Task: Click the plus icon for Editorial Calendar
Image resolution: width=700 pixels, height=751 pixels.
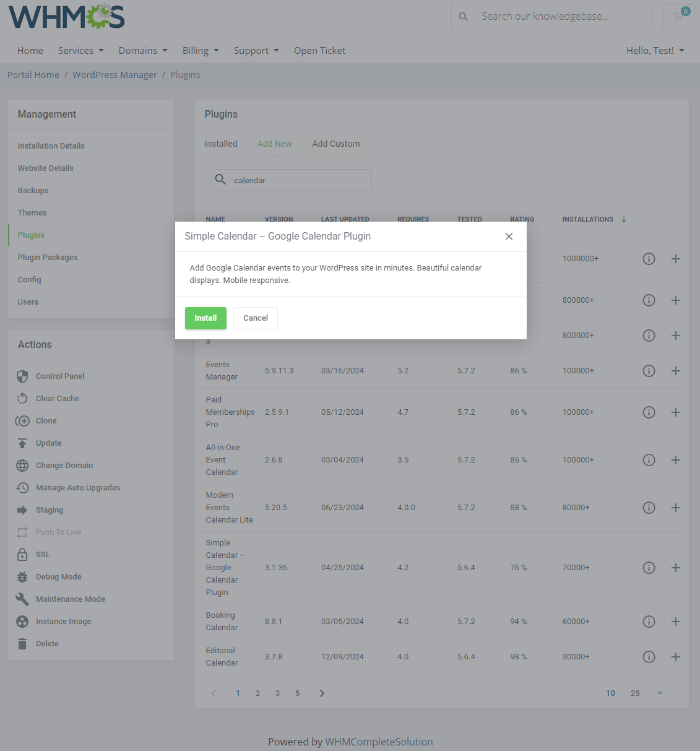Action: pyautogui.click(x=675, y=657)
